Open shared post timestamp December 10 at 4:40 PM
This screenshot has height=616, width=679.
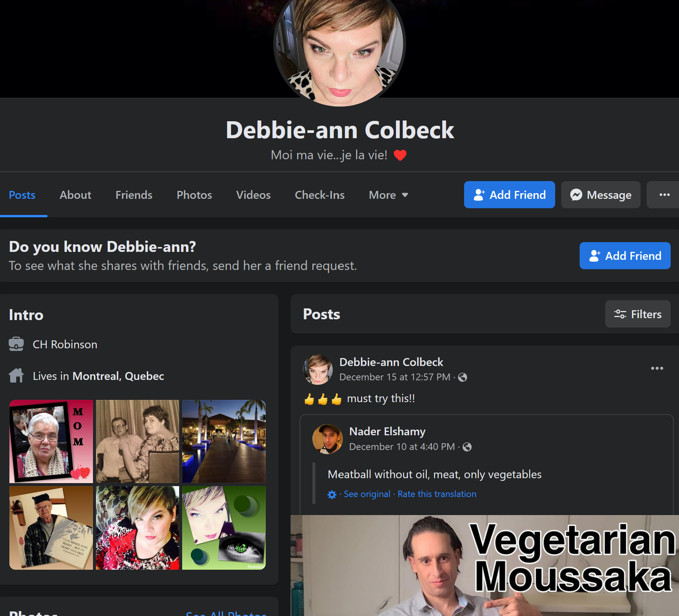click(402, 447)
